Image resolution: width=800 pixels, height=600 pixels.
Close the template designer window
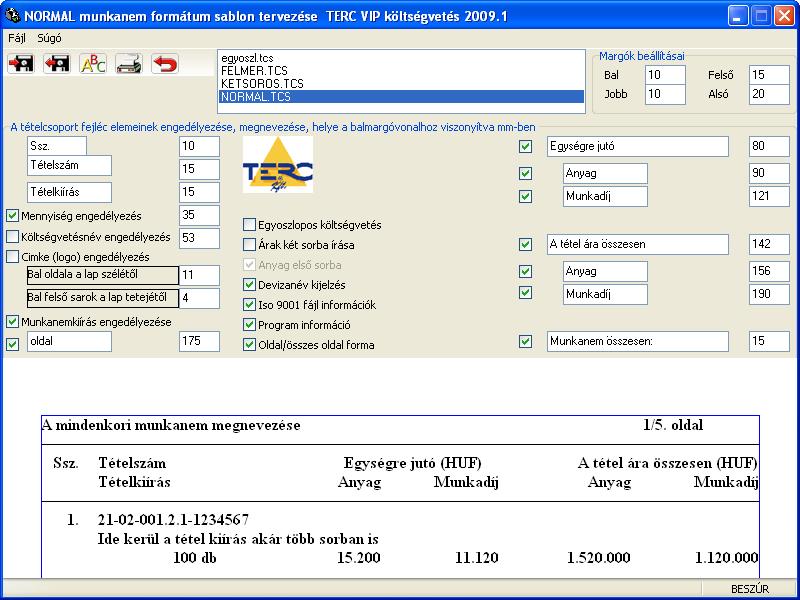(784, 16)
